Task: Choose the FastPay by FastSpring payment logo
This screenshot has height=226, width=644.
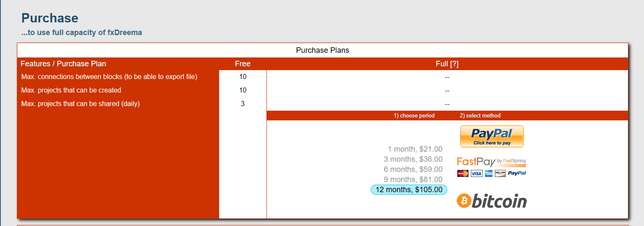Action: (492, 162)
